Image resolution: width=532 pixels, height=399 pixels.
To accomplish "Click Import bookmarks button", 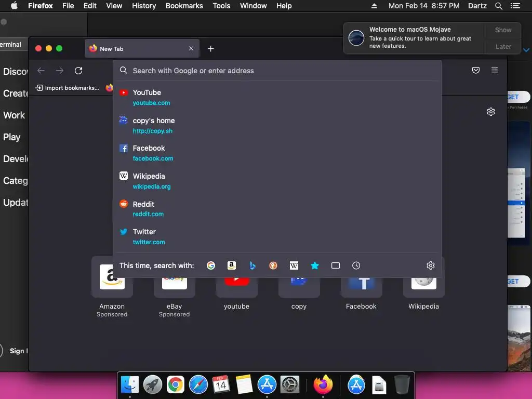I will (67, 88).
